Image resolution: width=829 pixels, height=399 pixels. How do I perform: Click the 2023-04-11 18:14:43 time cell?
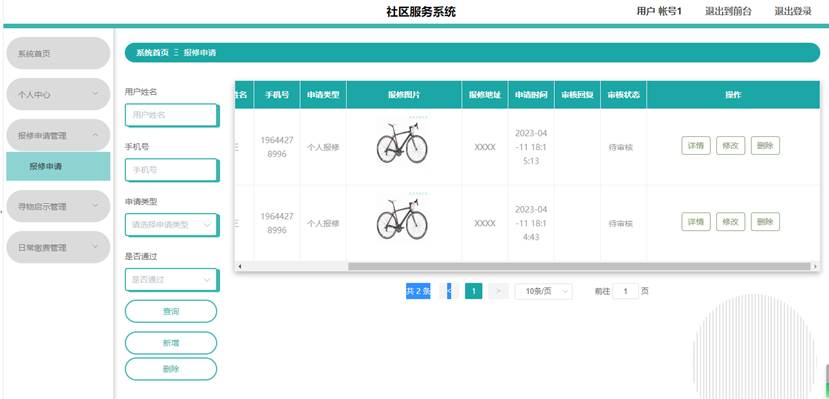point(531,223)
